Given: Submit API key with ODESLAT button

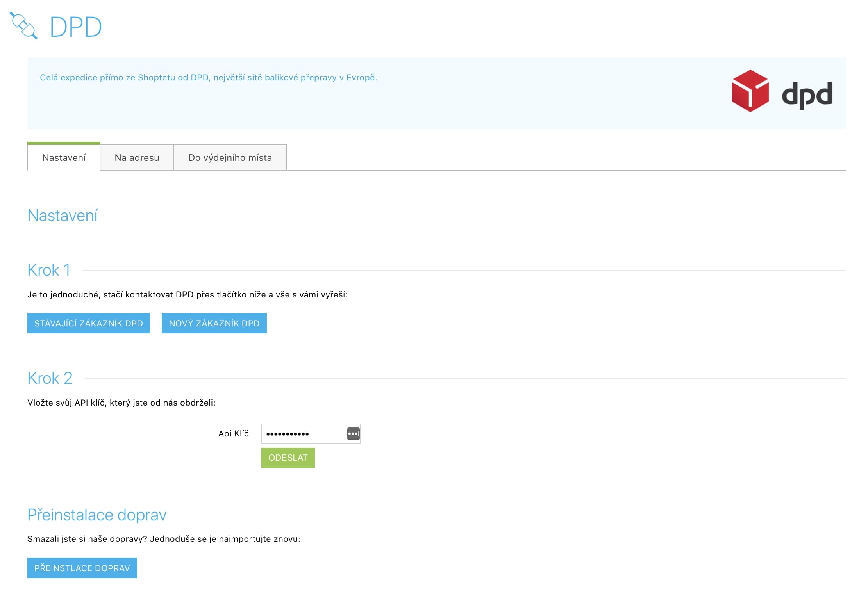Looking at the screenshot, I should (x=288, y=458).
